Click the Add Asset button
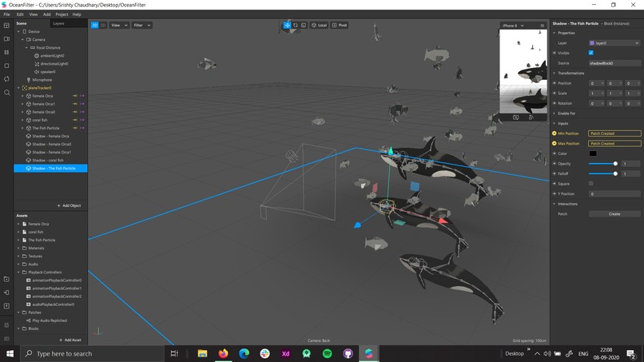Viewport: 644px width, 362px height. tap(70, 340)
